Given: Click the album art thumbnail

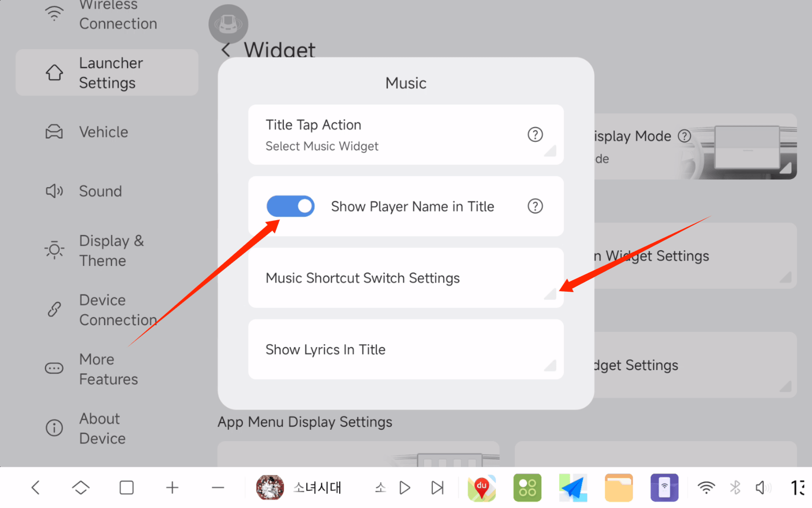Looking at the screenshot, I should (270, 488).
